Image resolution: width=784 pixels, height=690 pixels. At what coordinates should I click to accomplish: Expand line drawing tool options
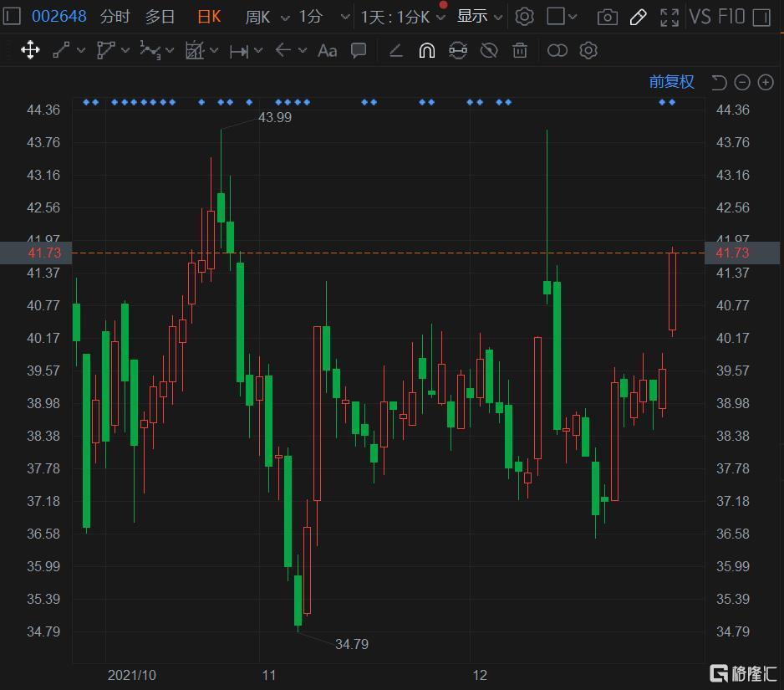81,50
